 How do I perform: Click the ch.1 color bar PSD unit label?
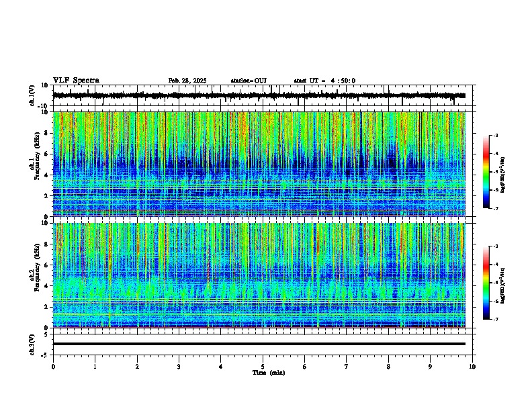(x=503, y=175)
